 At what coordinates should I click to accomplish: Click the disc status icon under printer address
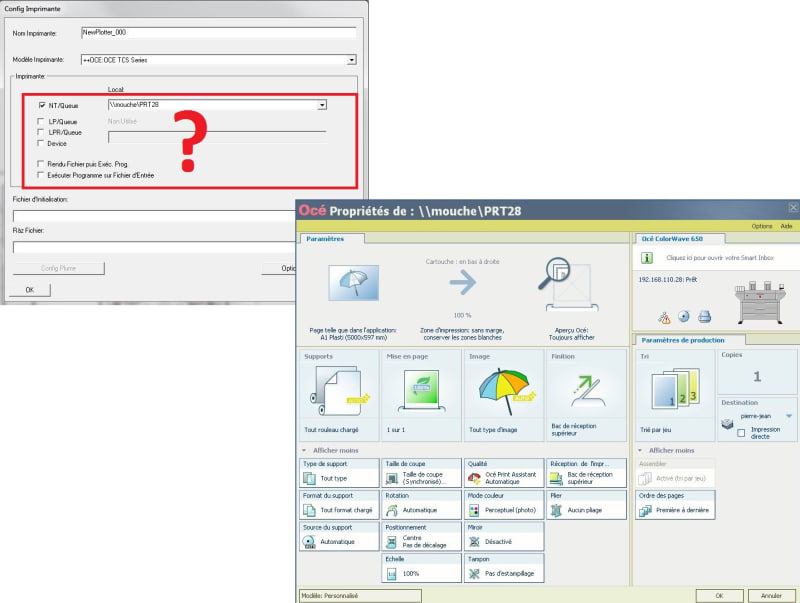684,317
